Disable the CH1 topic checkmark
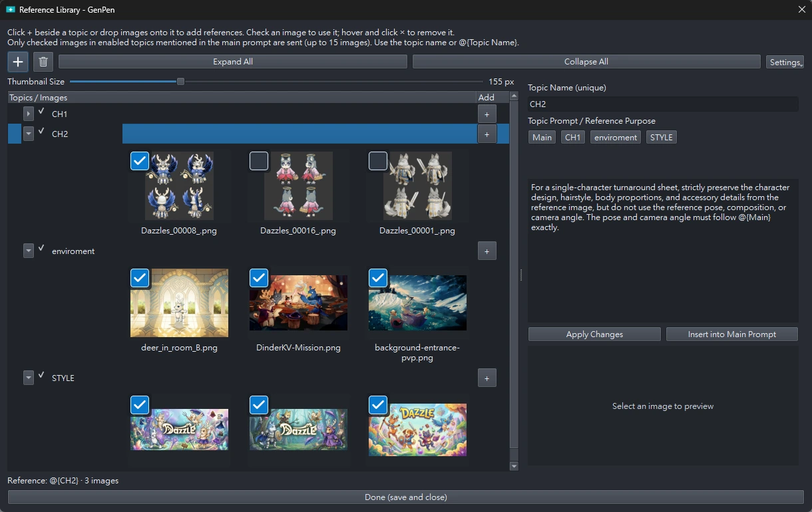The height and width of the screenshot is (512, 812). click(x=41, y=112)
